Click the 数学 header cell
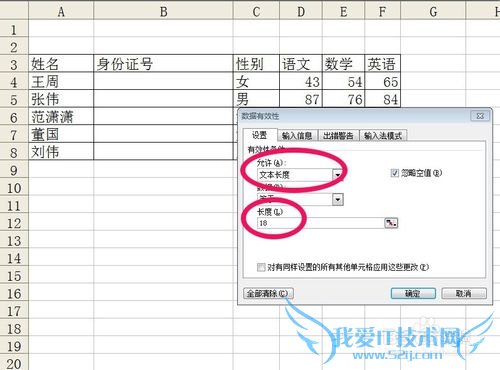500x370 pixels. click(343, 64)
